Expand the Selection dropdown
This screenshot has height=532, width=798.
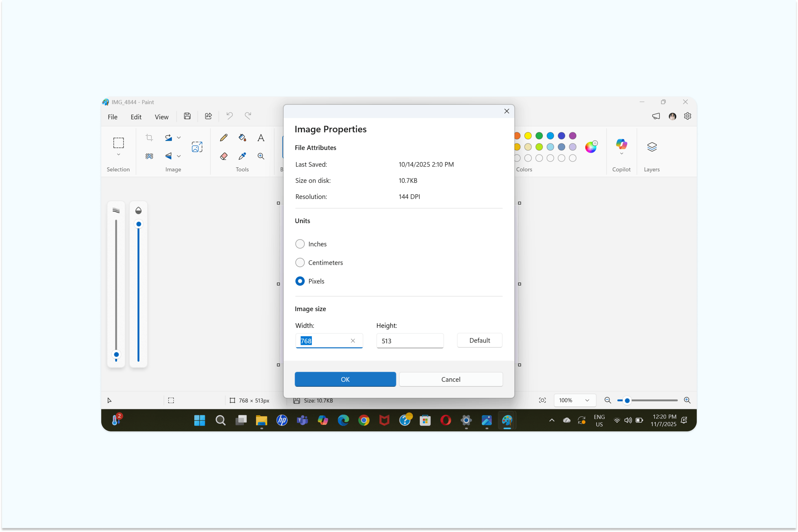pos(118,154)
